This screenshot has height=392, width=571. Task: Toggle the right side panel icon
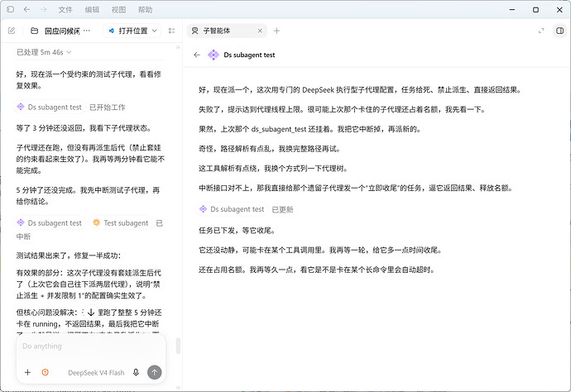[x=559, y=31]
